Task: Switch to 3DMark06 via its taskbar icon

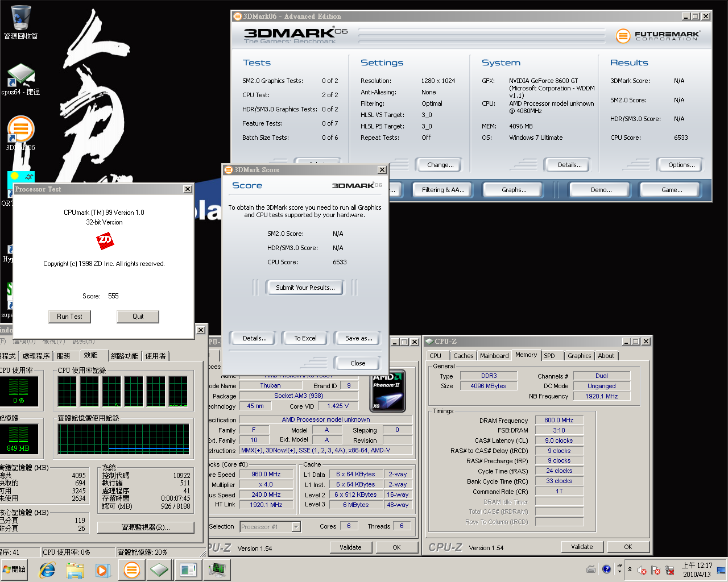Action: tap(131, 569)
